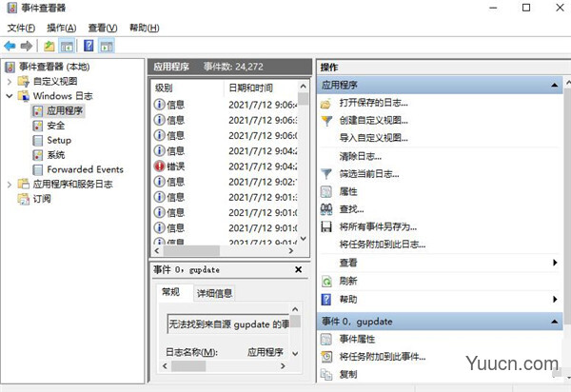Screen dimensions: 571x392
Task: Click event list scroll down arrow
Action: click(303, 239)
